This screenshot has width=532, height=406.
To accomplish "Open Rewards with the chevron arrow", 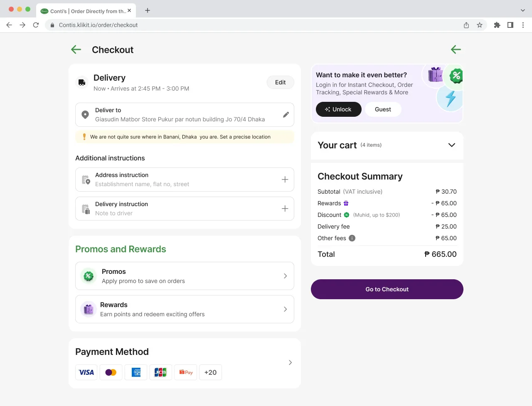I will click(285, 309).
